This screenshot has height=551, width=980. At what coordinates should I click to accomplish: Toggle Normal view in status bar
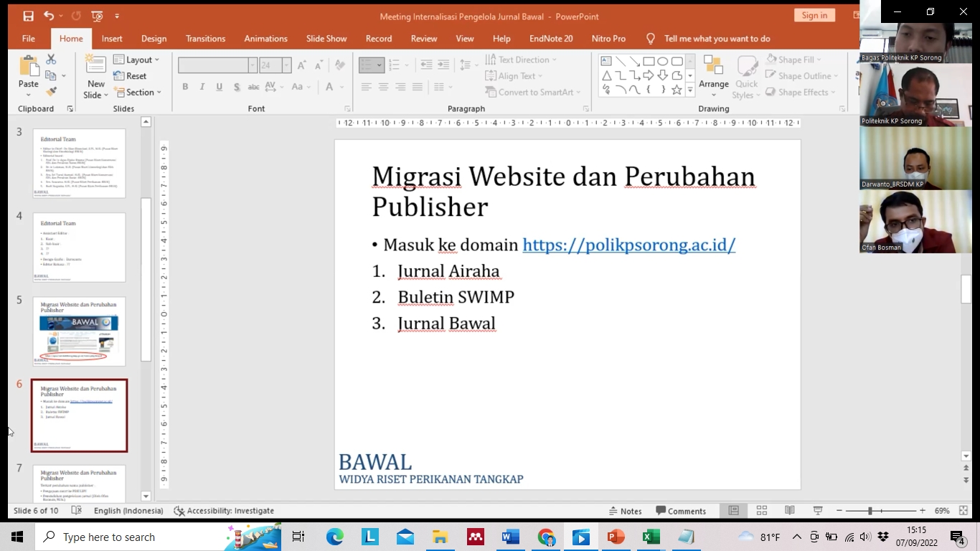click(x=733, y=511)
